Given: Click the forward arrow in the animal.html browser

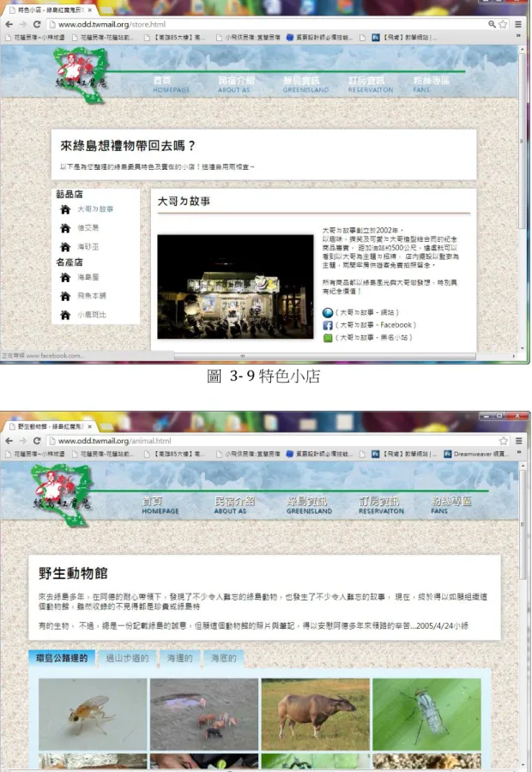Looking at the screenshot, I should (22, 441).
